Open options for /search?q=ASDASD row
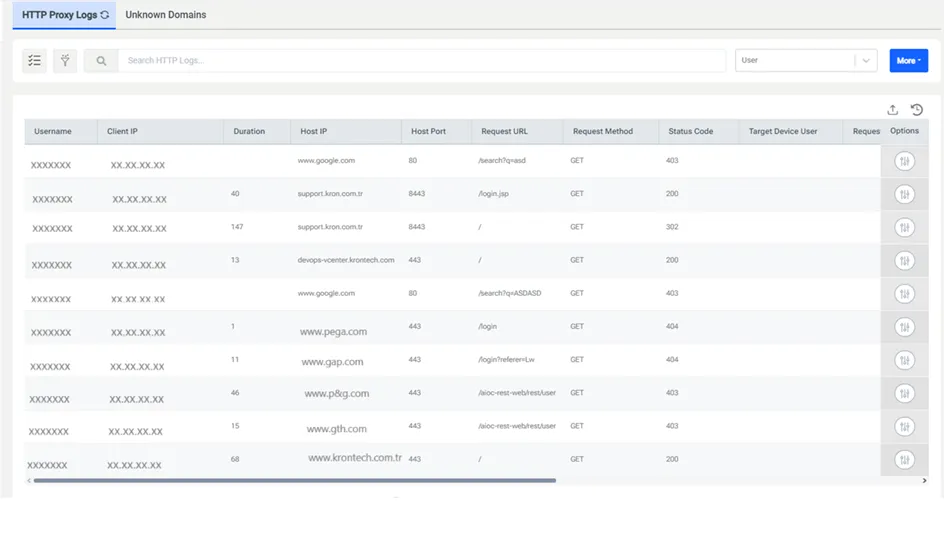Image resolution: width=944 pixels, height=543 pixels. point(904,294)
